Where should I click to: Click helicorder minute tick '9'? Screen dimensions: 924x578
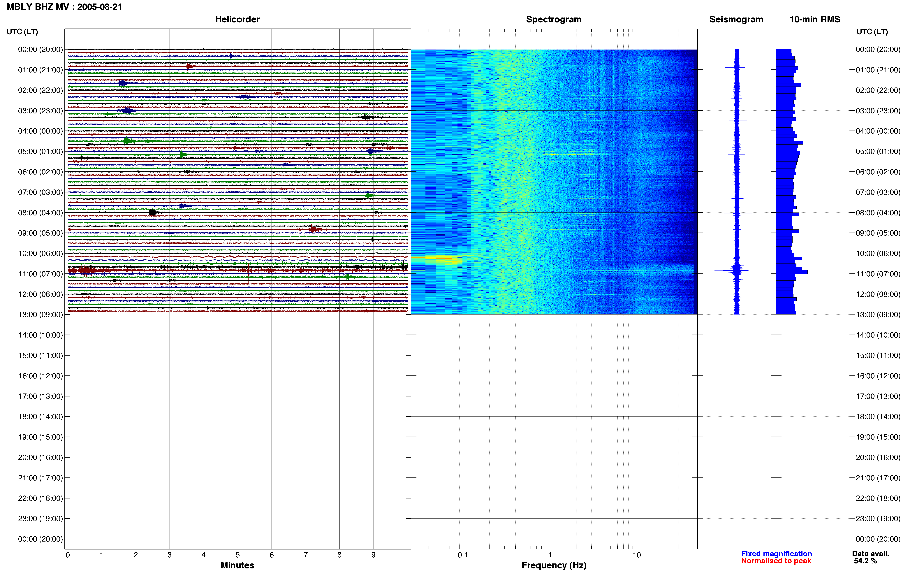tap(373, 555)
